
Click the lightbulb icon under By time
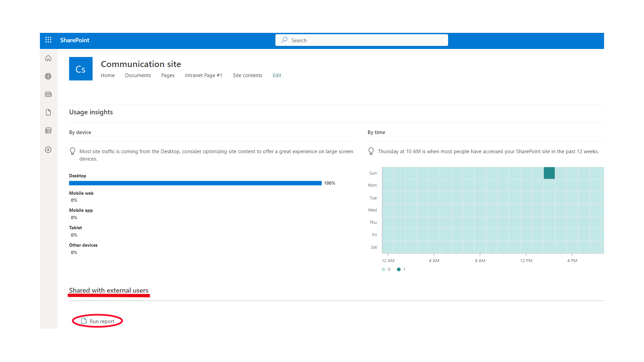(x=371, y=151)
